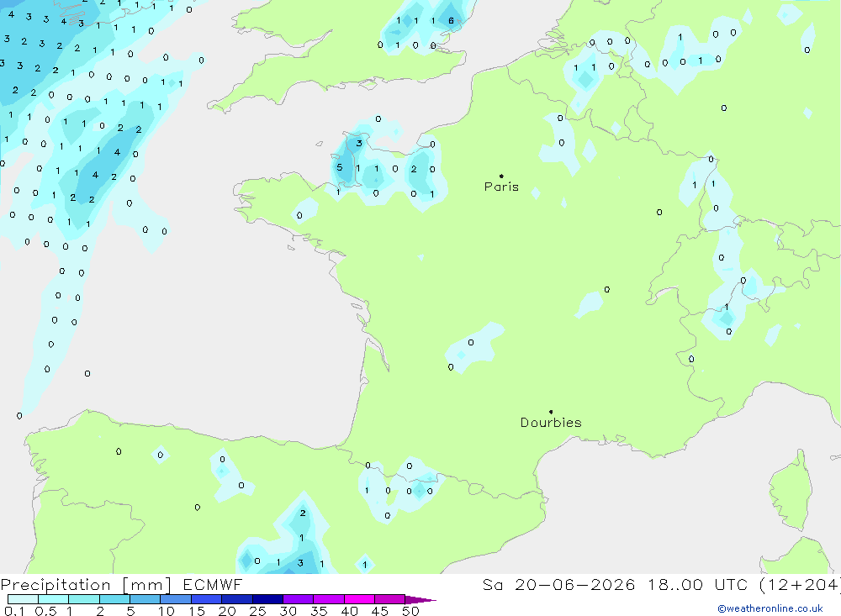This screenshot has height=616, width=841.
Task: Click legend label '0.5'
Action: click(45, 611)
